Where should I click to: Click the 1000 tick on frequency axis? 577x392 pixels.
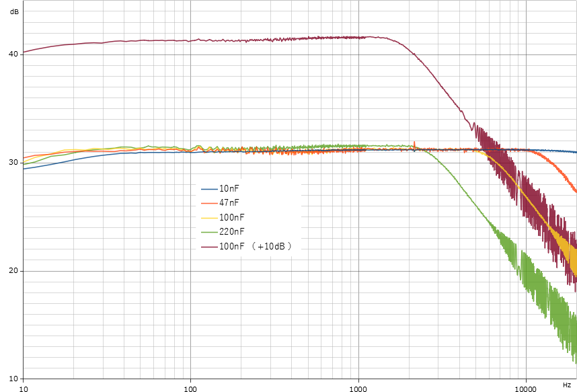coord(358,389)
